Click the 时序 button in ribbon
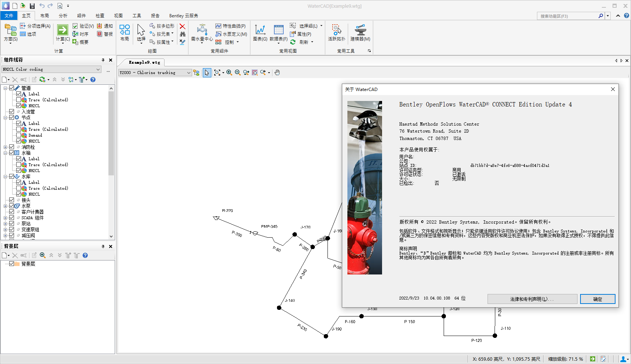The height and width of the screenshot is (364, 631). [80, 34]
